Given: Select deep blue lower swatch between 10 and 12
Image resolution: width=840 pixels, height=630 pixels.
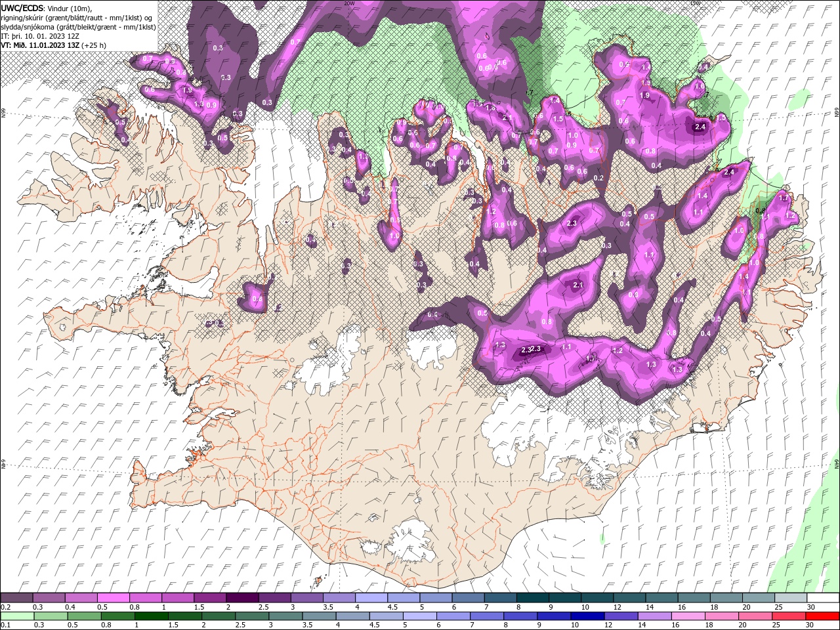Looking at the screenshot, I should point(587,616).
